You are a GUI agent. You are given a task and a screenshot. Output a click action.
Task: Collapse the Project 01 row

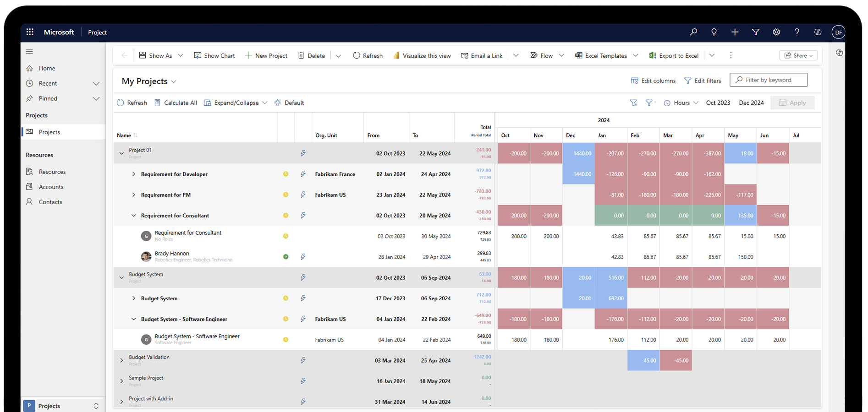pyautogui.click(x=121, y=153)
